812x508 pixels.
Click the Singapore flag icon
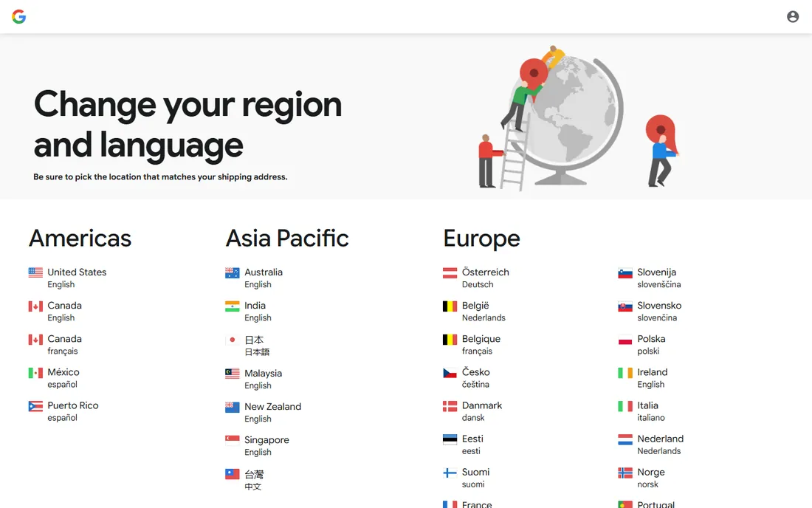click(233, 440)
